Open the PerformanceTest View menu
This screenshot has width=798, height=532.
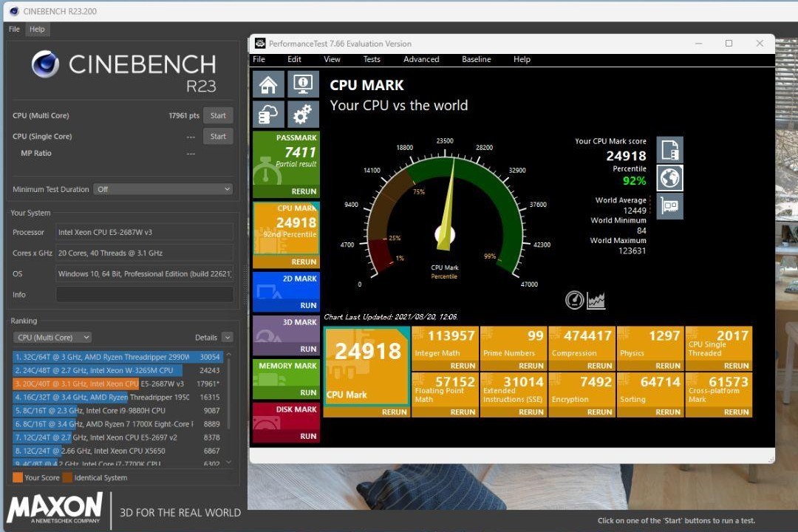[332, 59]
